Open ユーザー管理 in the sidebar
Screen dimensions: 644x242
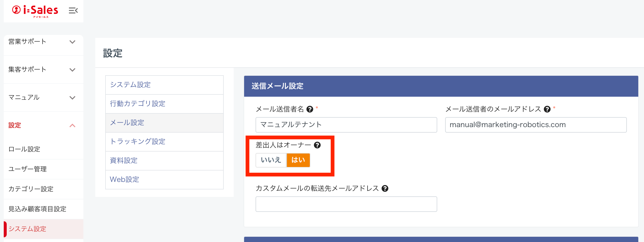28,169
